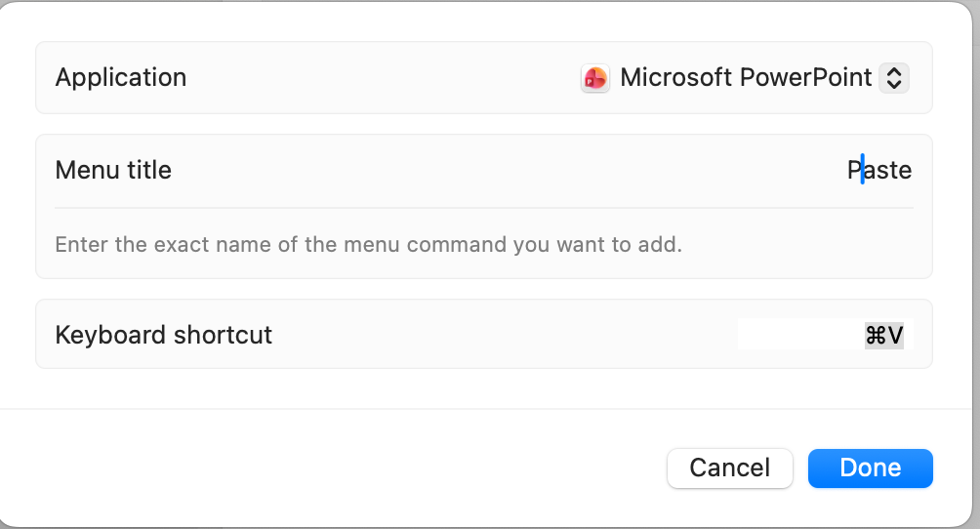Focus the Keyboard shortcut ⌘V field
This screenshot has width=980, height=529.
[x=883, y=336]
